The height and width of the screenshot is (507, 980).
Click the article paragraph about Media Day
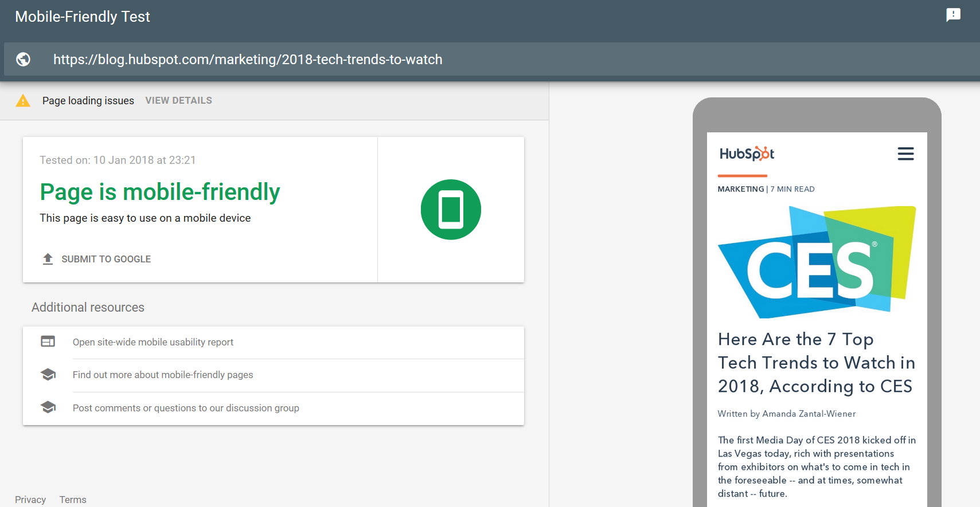tap(817, 467)
